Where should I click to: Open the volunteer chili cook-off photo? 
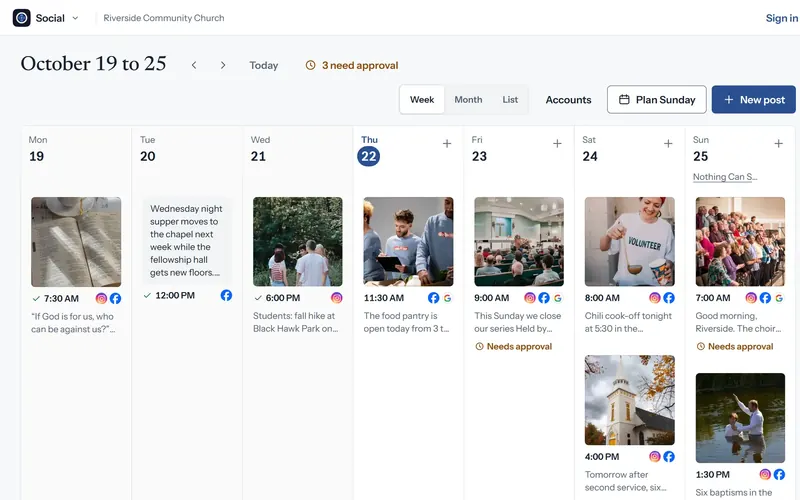(x=630, y=242)
